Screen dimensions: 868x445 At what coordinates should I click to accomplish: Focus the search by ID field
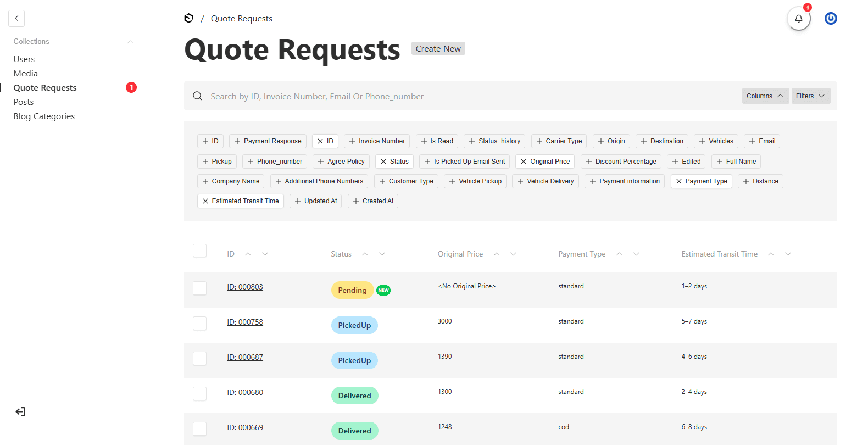pos(472,96)
